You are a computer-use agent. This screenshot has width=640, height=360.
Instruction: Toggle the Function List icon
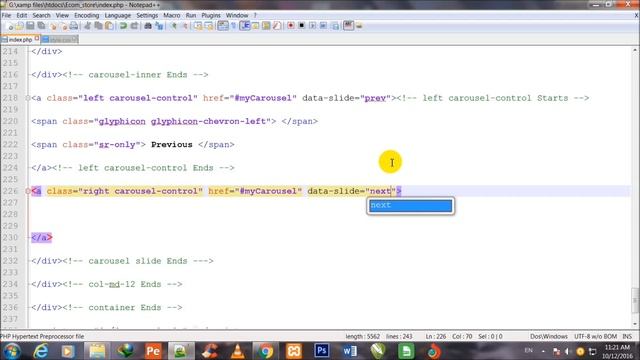point(277,26)
